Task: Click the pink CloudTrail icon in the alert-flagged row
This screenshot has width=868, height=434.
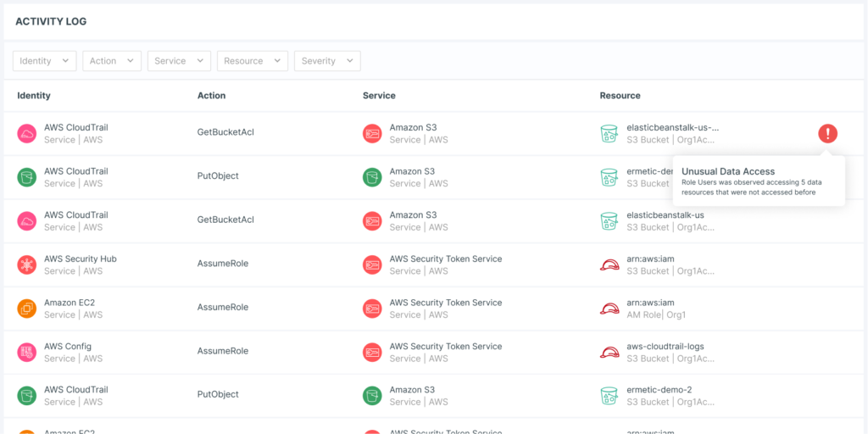Action: point(26,133)
